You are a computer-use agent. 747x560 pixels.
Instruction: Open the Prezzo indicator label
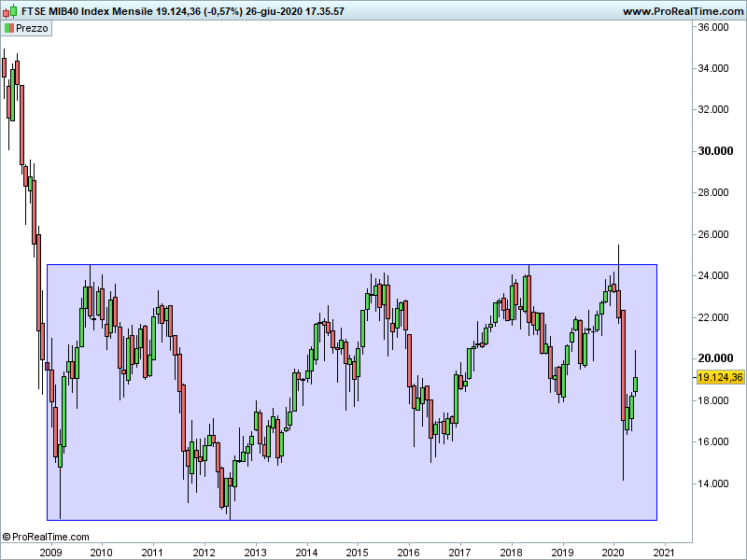(26, 28)
